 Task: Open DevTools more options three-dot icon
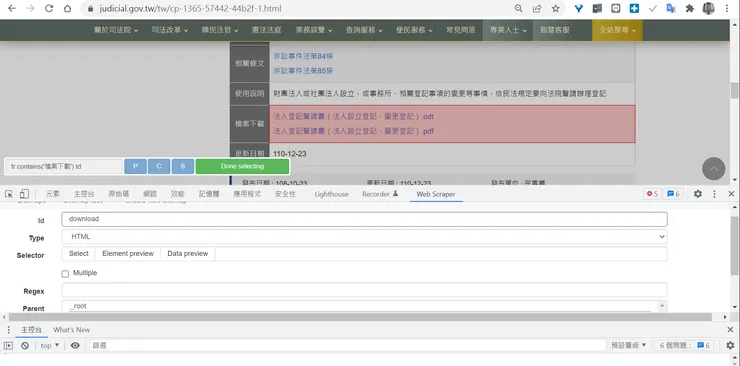point(715,194)
